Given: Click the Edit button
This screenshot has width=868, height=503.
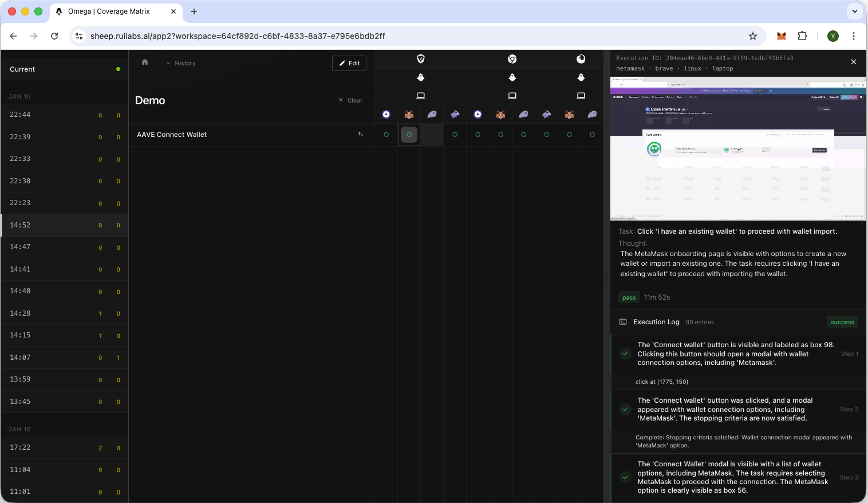Looking at the screenshot, I should [x=349, y=63].
